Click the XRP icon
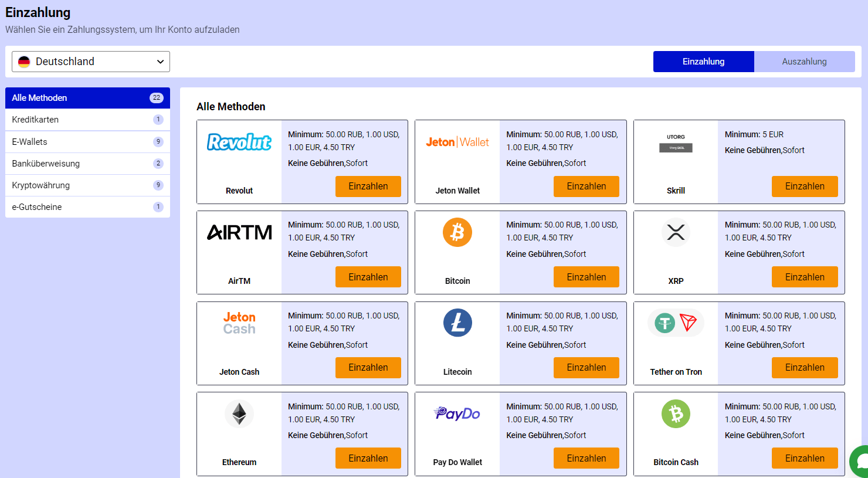The width and height of the screenshot is (868, 478). [676, 232]
